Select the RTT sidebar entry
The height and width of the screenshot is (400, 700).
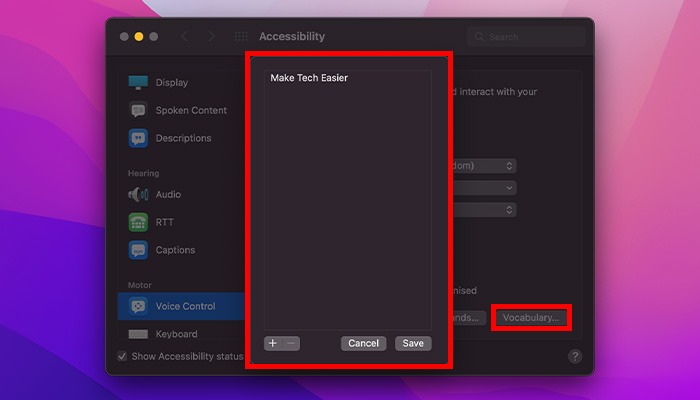[x=181, y=222]
